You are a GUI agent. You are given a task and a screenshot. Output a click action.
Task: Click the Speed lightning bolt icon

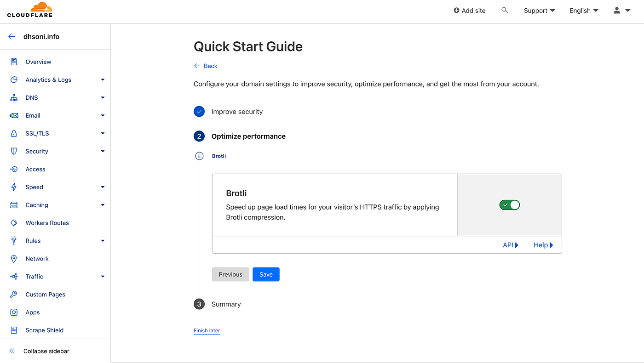tap(14, 187)
